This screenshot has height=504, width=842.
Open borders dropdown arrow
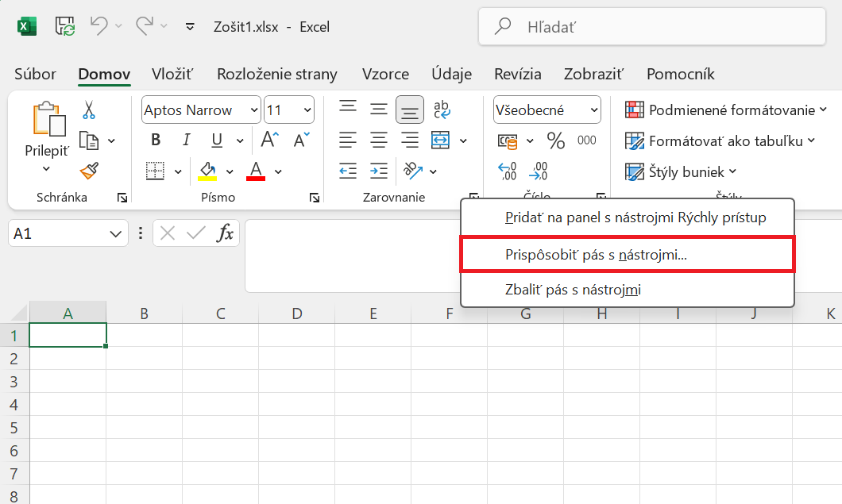(178, 172)
